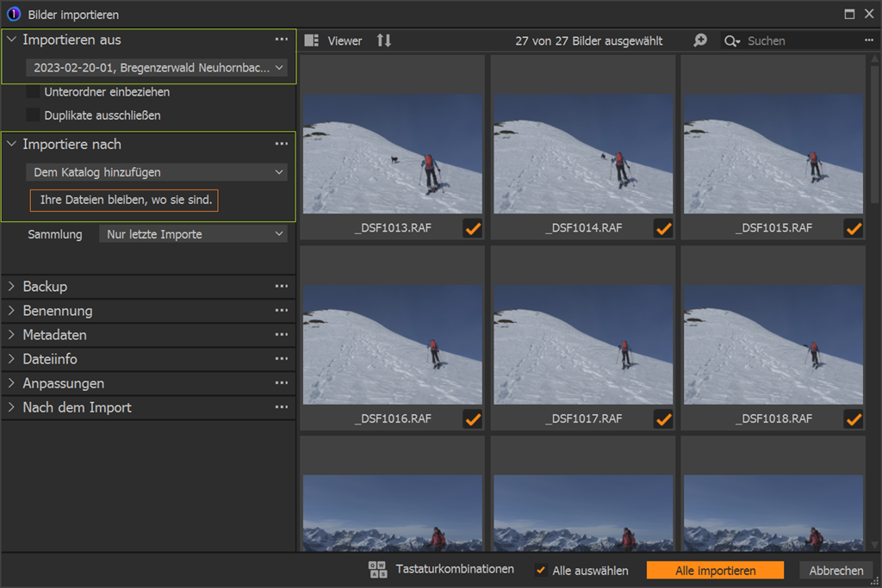Click the Abbrechen button
The width and height of the screenshot is (882, 588).
(x=835, y=571)
